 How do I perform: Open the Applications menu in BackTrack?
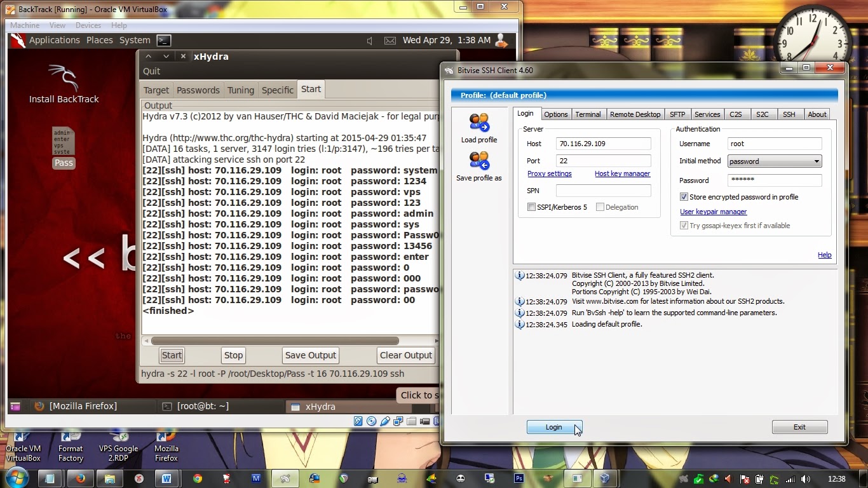click(55, 40)
